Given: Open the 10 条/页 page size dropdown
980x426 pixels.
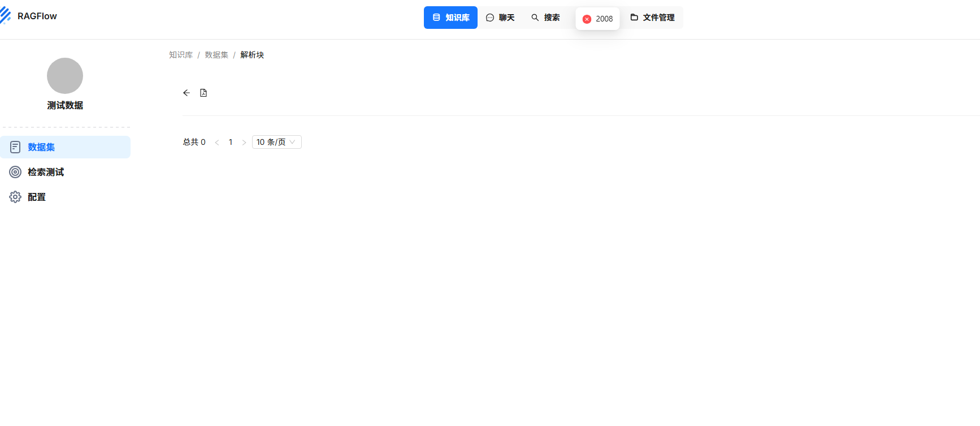Looking at the screenshot, I should (277, 142).
